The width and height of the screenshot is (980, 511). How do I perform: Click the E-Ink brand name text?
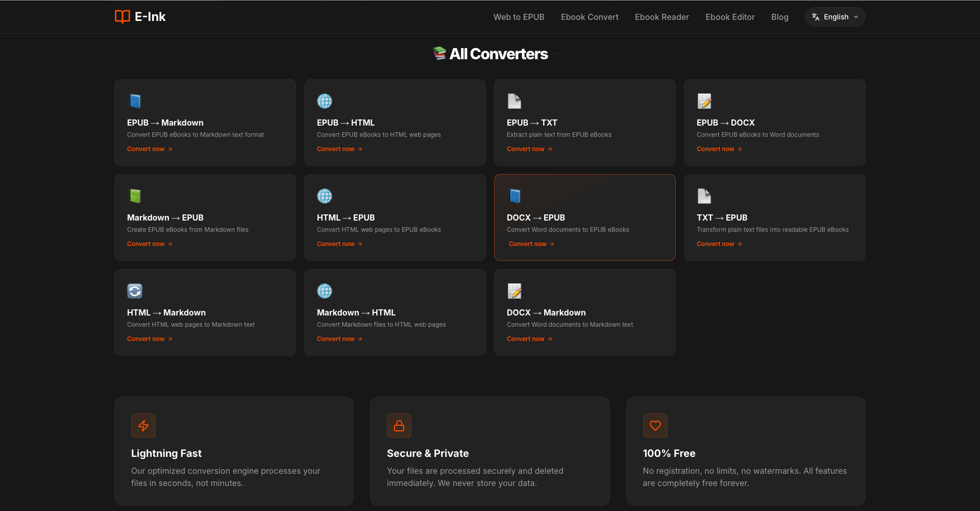click(150, 17)
